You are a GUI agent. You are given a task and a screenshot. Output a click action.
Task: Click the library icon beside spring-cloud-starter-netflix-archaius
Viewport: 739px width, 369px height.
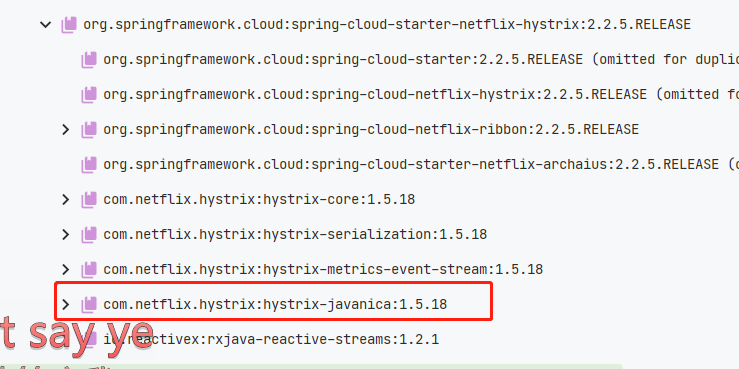click(89, 164)
